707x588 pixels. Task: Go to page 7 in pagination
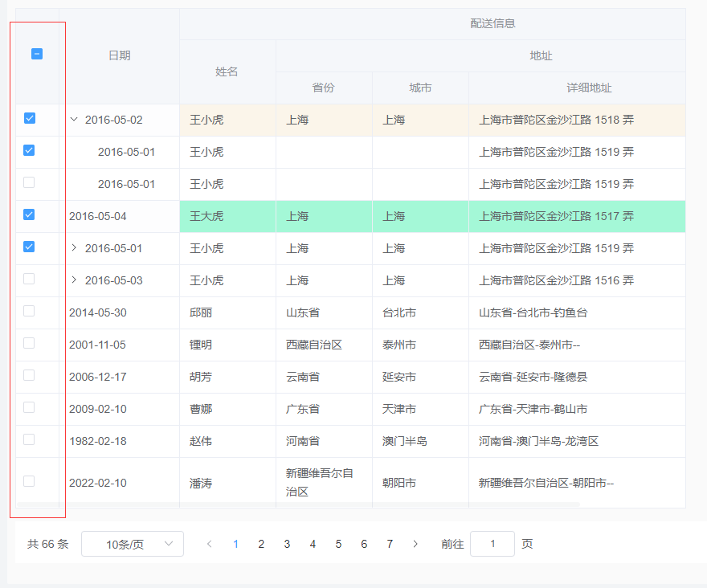tap(390, 544)
